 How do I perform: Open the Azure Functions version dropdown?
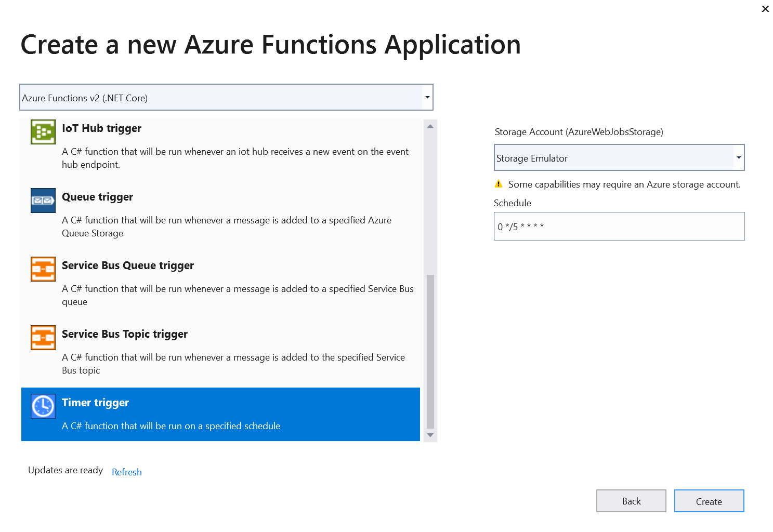pyautogui.click(x=226, y=98)
